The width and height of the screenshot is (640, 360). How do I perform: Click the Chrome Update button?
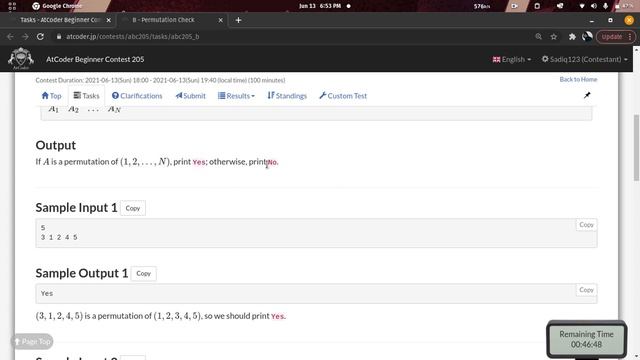pyautogui.click(x=616, y=37)
